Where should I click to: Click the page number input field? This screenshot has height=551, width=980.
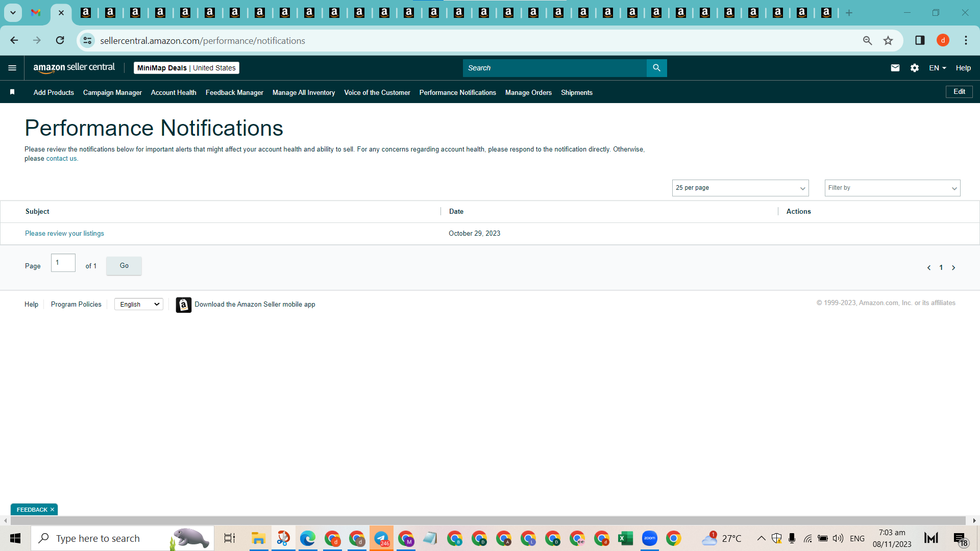click(x=63, y=263)
